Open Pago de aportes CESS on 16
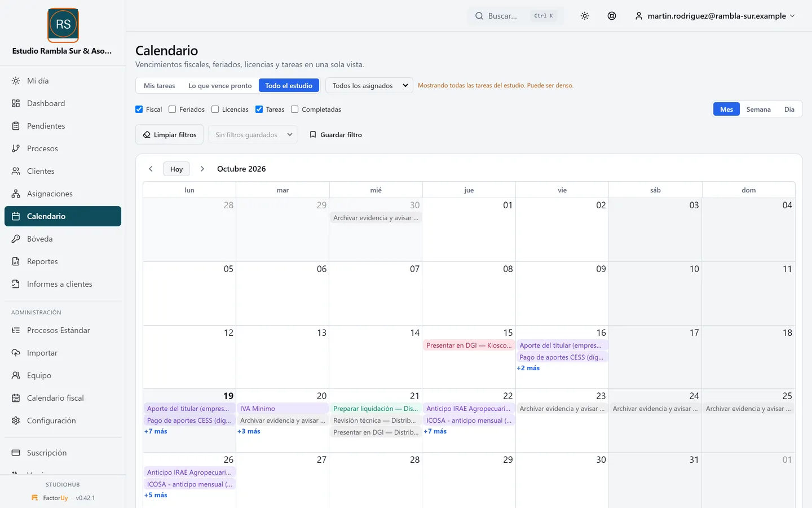Viewport: 812px width, 508px height. [562, 357]
